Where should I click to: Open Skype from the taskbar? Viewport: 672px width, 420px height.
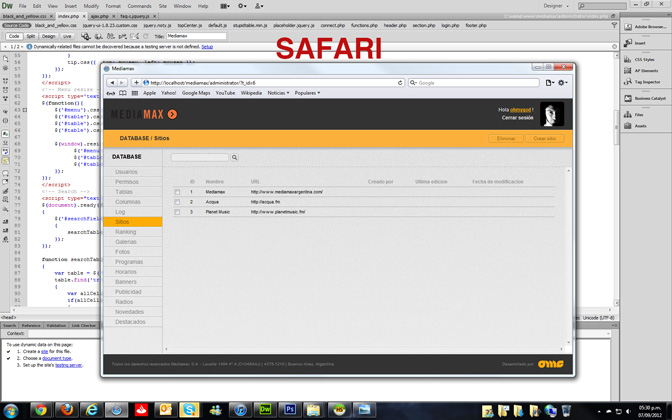pyautogui.click(x=190, y=410)
